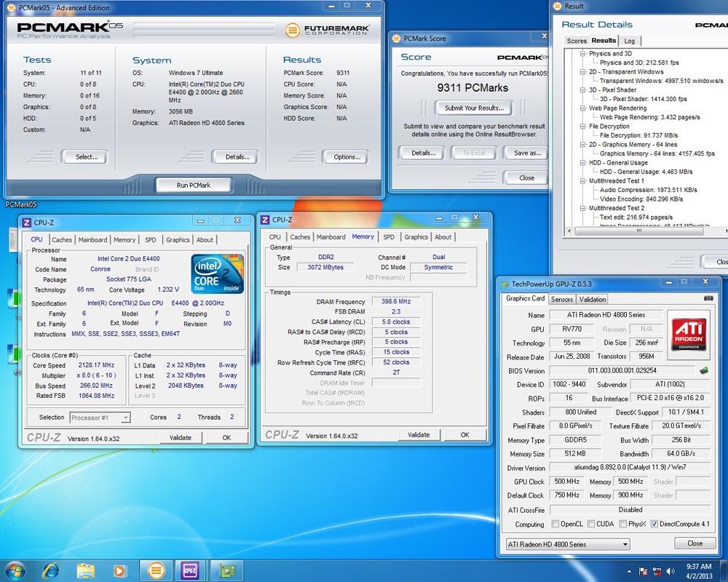Viewport: 728px width, 582px height.
Task: Switch to GPU-Z via its taskbar icon
Action: 226,570
